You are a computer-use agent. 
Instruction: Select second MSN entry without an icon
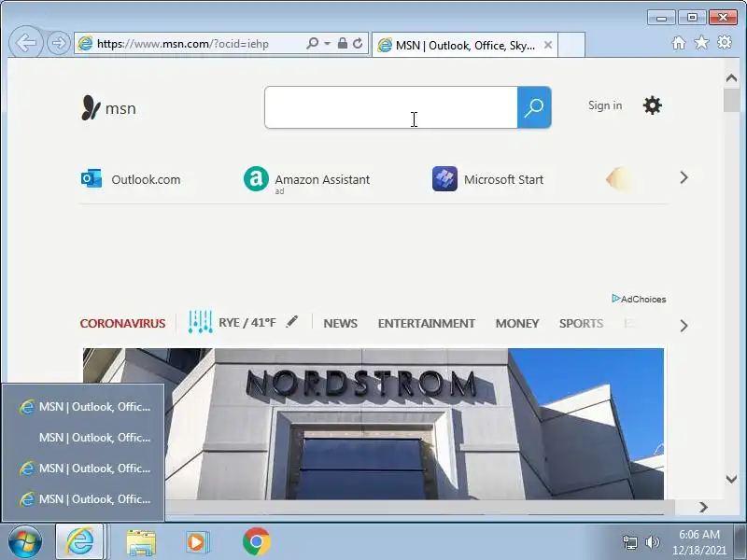coord(84,437)
